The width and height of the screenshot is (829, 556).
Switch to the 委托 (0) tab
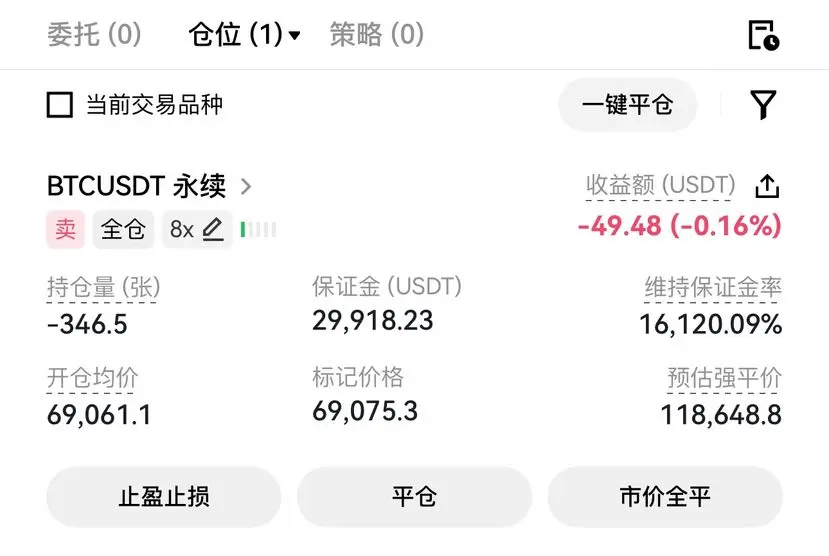coord(94,35)
